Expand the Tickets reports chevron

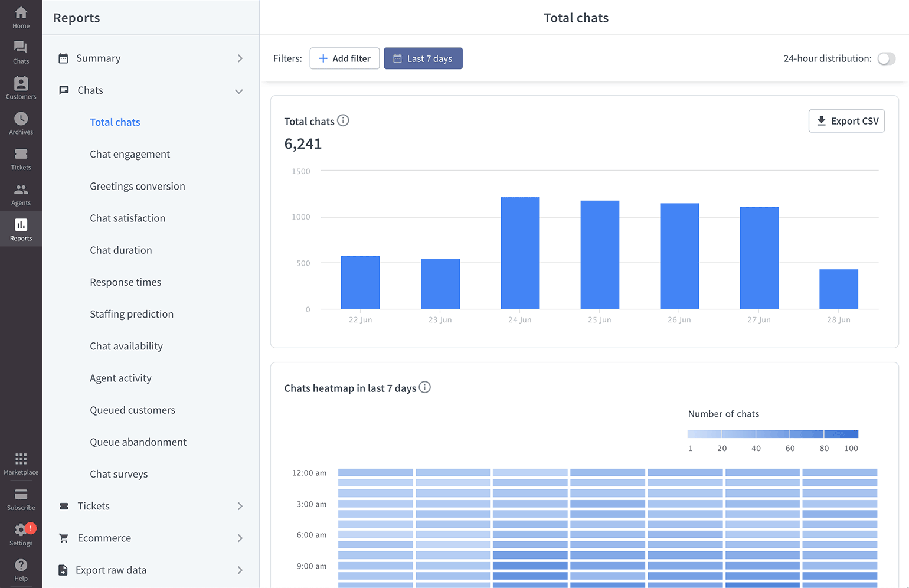tap(240, 506)
